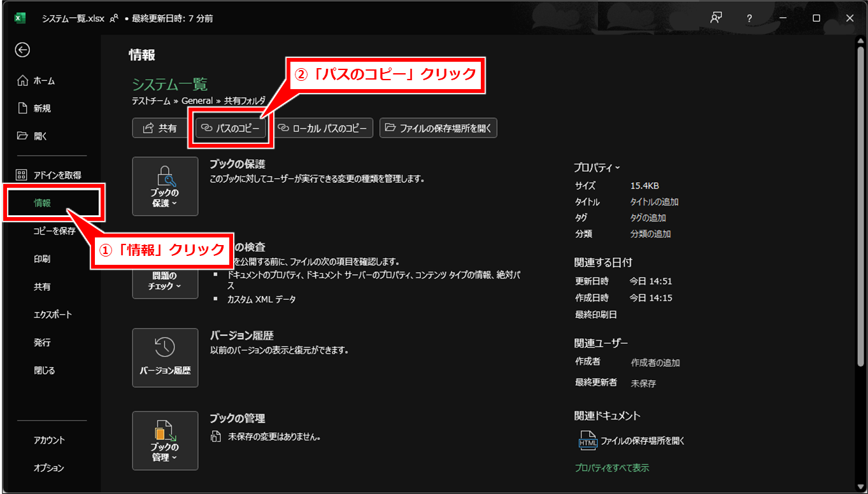This screenshot has width=868, height=494.
Task: Open the バージョン履歴 button
Action: pos(165,358)
